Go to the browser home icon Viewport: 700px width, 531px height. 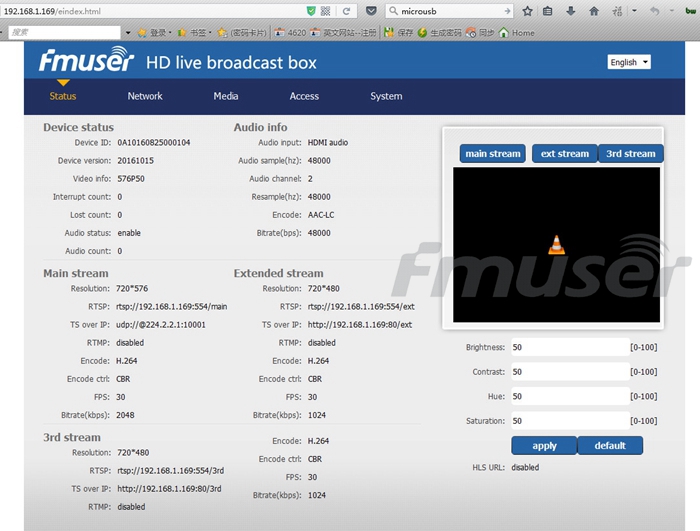(594, 11)
